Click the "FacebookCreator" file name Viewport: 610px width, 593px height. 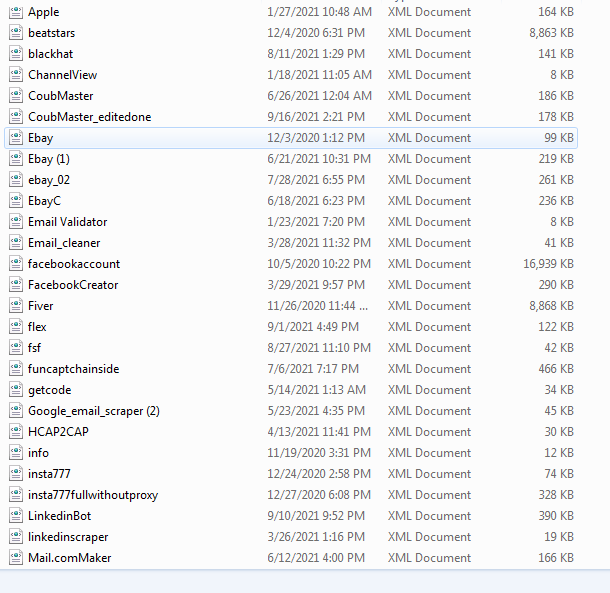(x=73, y=285)
